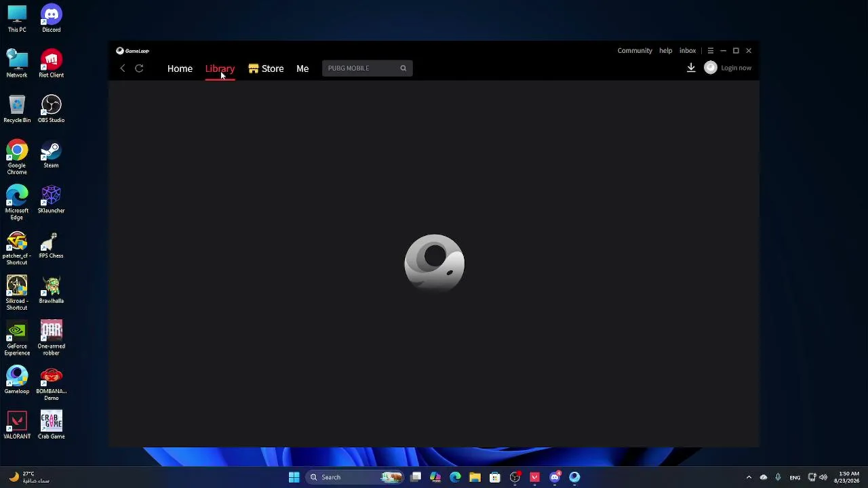Select the VALORANT desktop icon
The width and height of the screenshot is (868, 488).
[17, 426]
